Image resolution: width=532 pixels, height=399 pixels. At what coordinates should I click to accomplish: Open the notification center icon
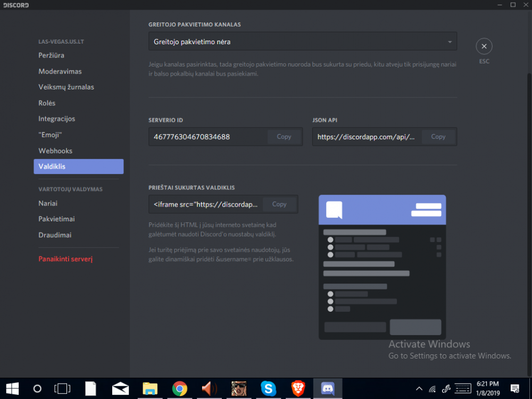514,388
